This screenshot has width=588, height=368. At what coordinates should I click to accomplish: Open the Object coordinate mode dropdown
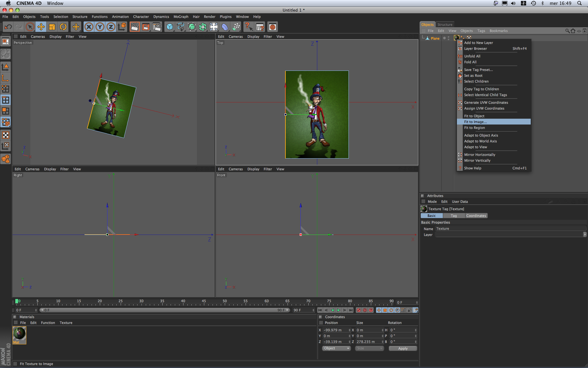336,348
